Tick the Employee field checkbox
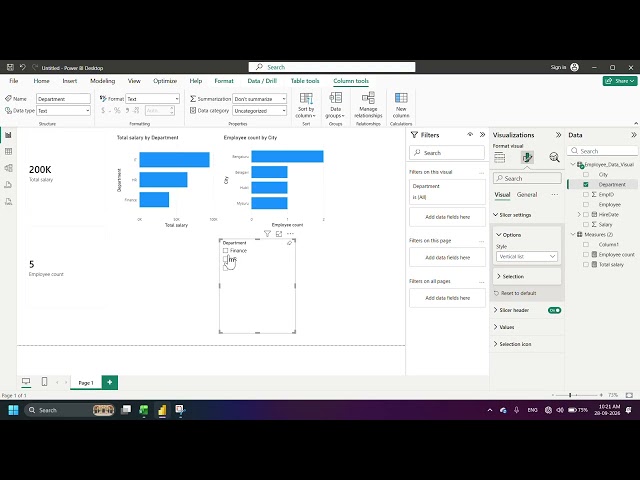 coord(586,204)
